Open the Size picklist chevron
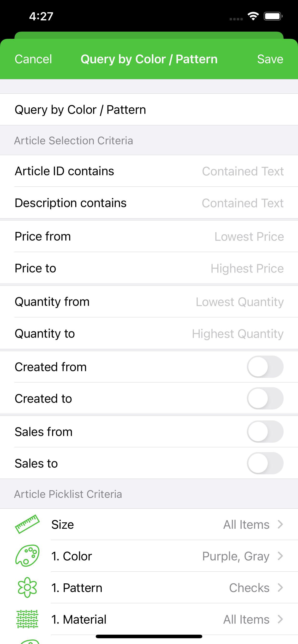 (x=280, y=524)
